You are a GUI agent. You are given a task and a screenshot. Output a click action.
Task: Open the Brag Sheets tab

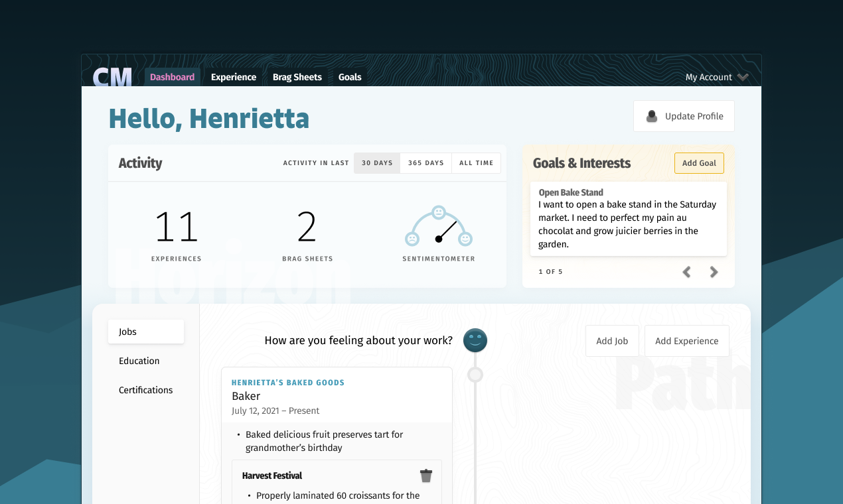297,77
